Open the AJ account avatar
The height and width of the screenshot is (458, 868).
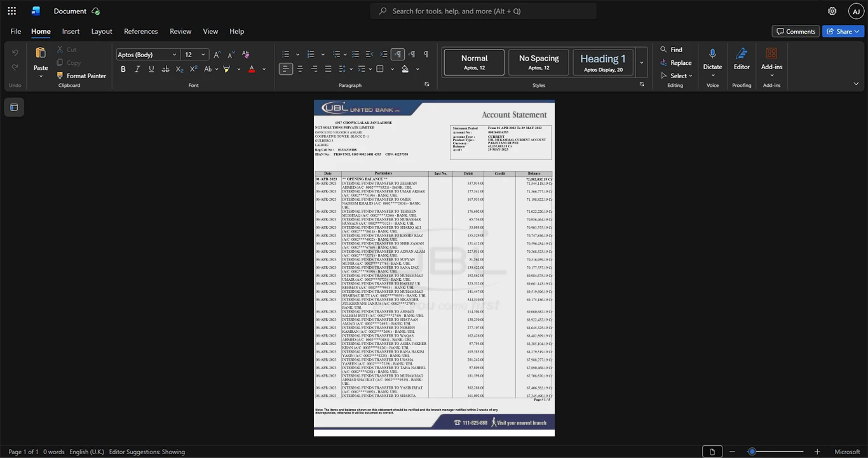tap(856, 11)
